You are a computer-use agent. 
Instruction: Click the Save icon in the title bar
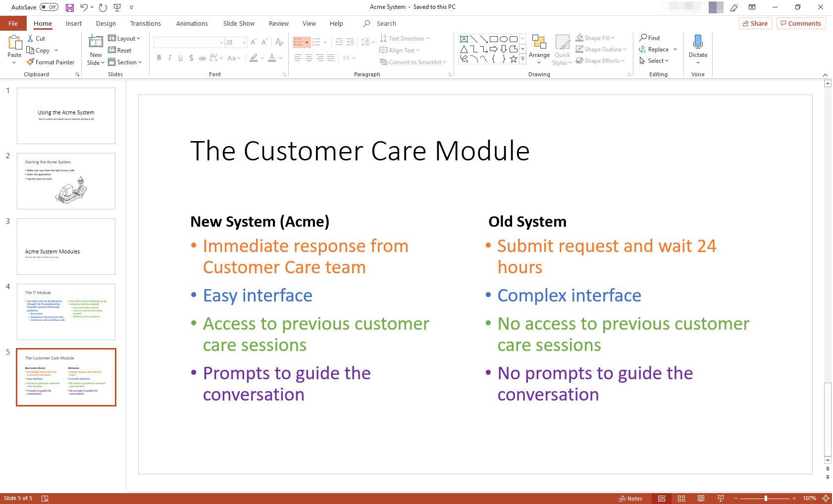click(x=69, y=7)
